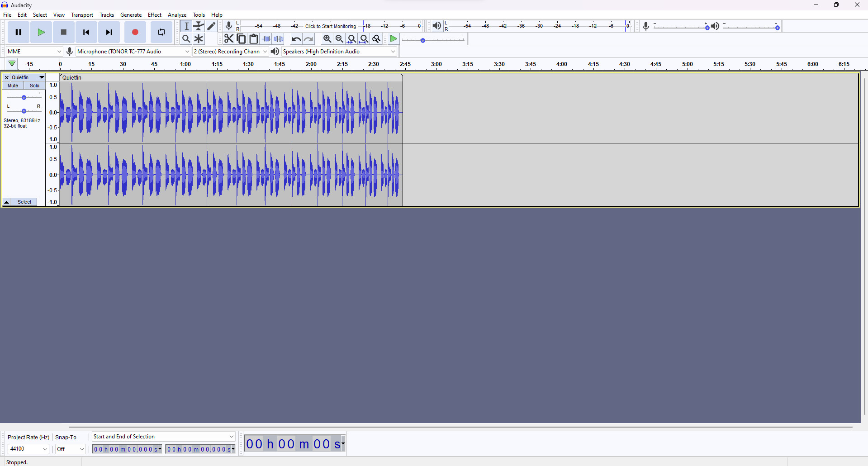Click the Pause button
Viewport: 868px width, 466px height.
[19, 32]
